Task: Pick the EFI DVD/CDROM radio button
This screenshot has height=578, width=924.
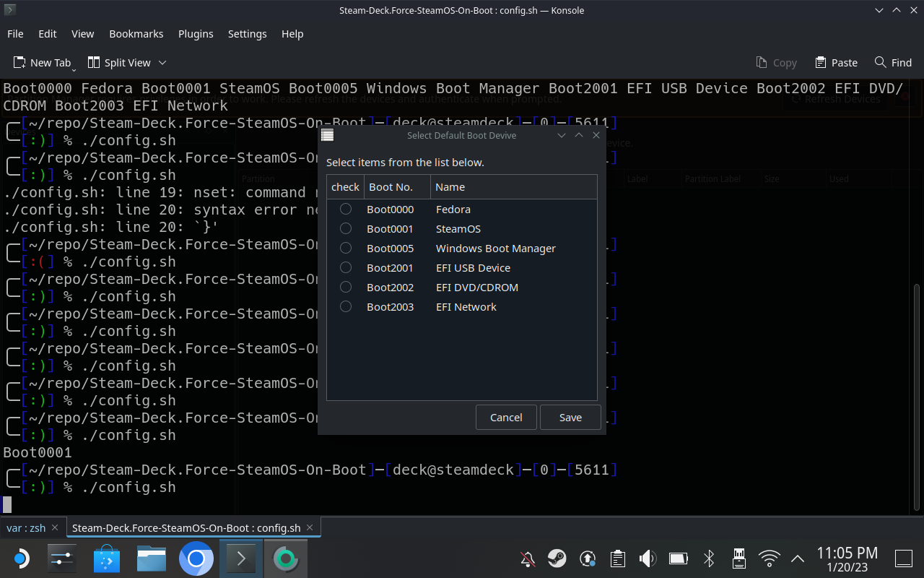Action: (x=346, y=287)
